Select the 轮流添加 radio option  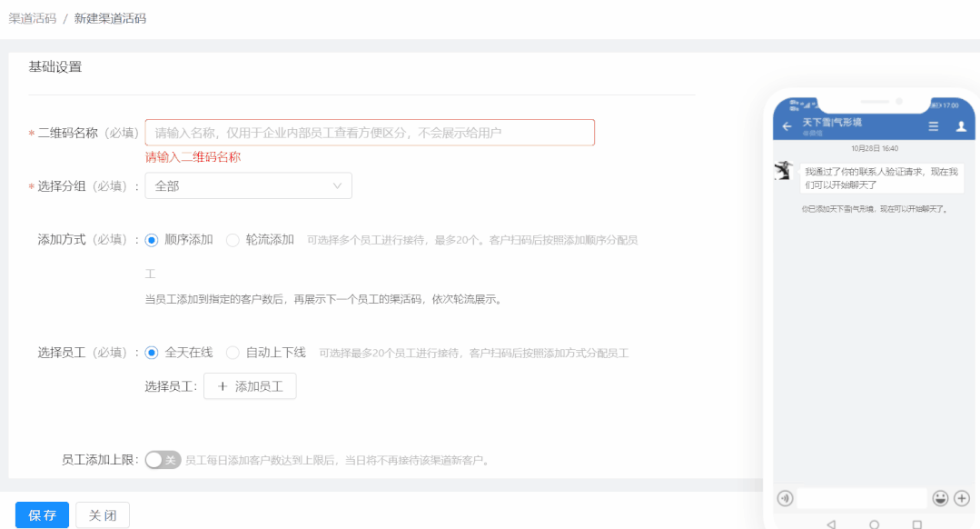tap(233, 240)
